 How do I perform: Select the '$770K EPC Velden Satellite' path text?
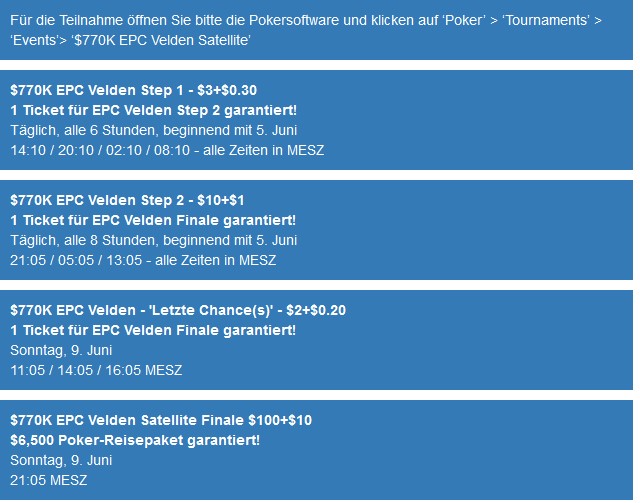162,40
